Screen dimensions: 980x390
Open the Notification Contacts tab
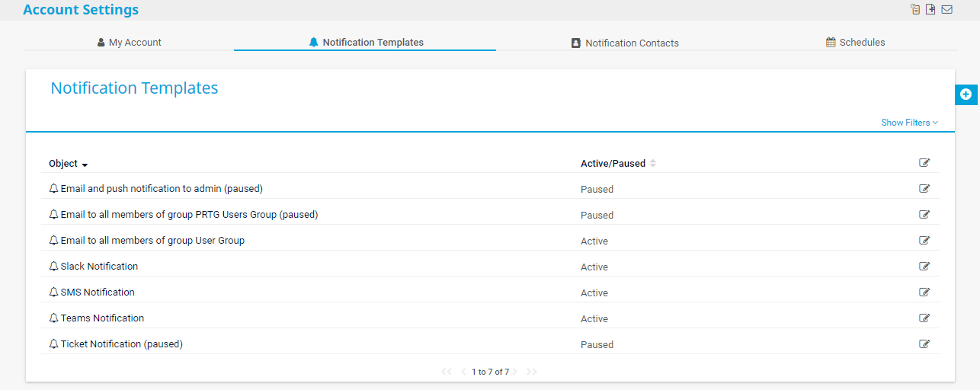625,43
